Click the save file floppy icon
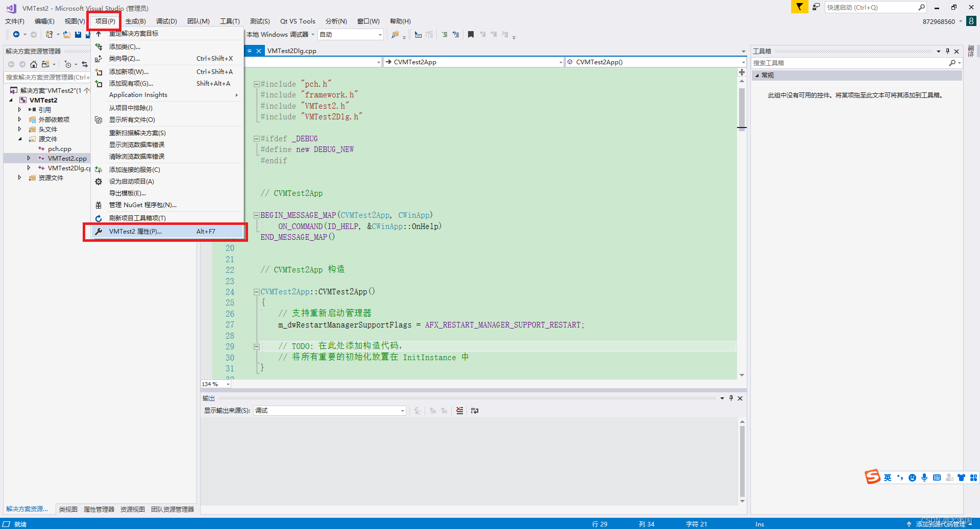Viewport: 980px width, 529px height. pyautogui.click(x=78, y=35)
